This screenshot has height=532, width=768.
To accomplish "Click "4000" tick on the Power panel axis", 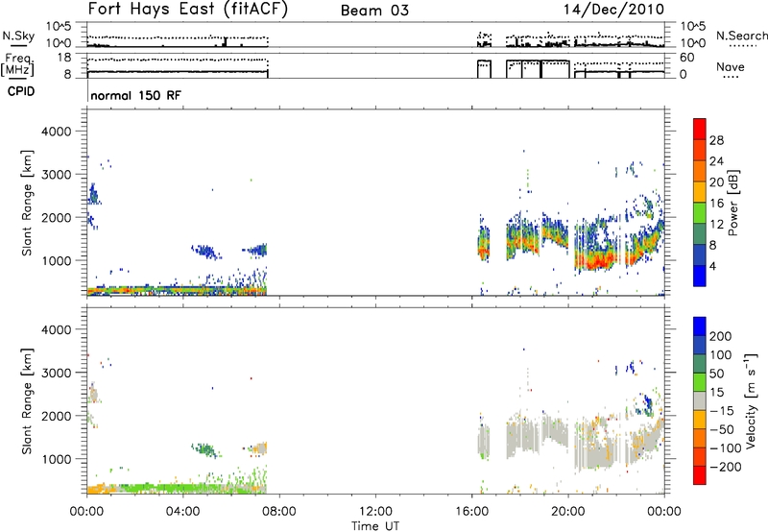I will (x=57, y=132).
